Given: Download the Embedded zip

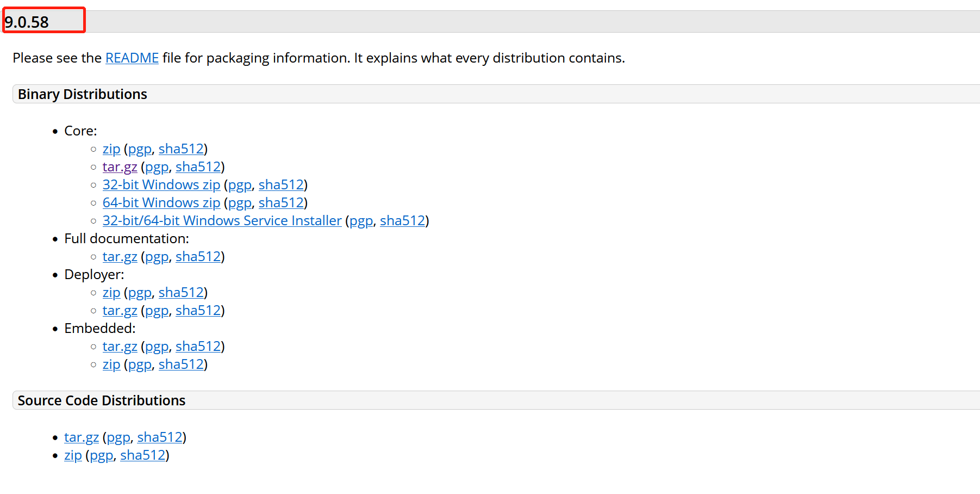Looking at the screenshot, I should point(111,365).
